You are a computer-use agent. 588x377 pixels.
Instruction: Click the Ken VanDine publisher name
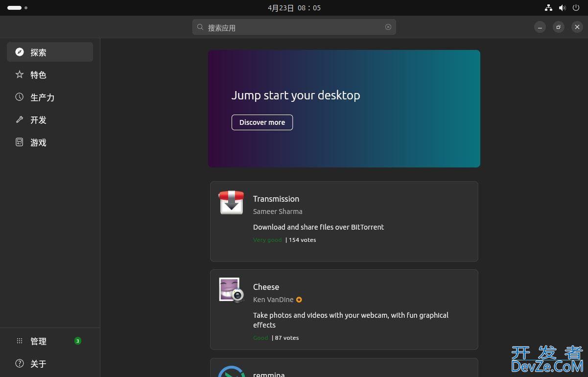(x=273, y=300)
